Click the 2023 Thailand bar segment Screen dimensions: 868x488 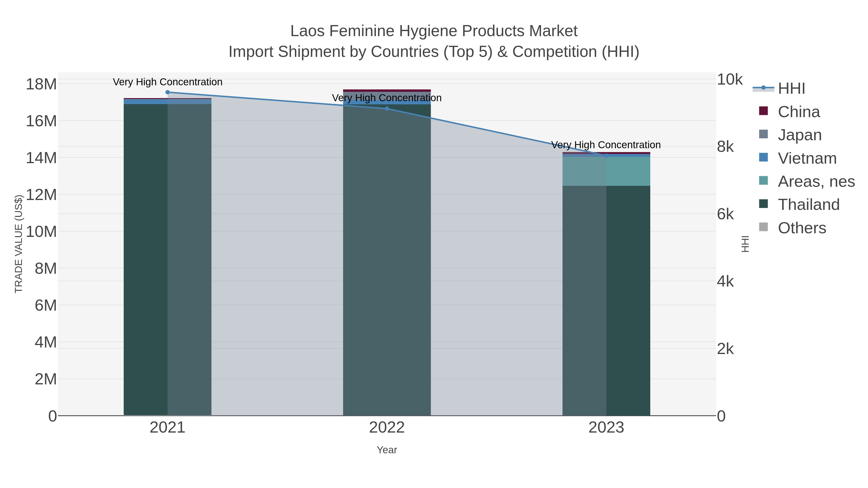point(606,301)
